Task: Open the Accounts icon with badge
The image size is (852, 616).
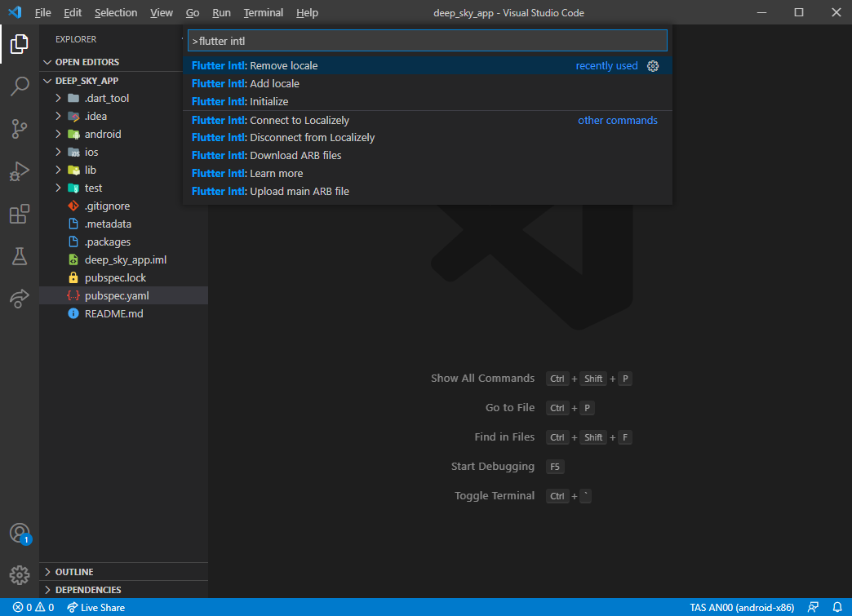Action: (x=20, y=534)
